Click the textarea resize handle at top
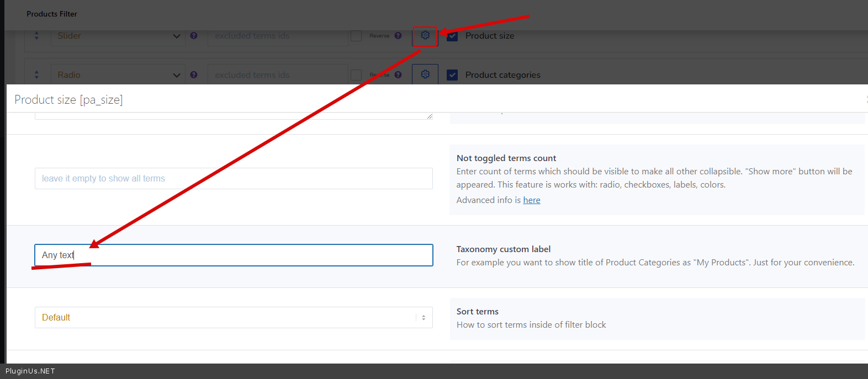 (429, 116)
